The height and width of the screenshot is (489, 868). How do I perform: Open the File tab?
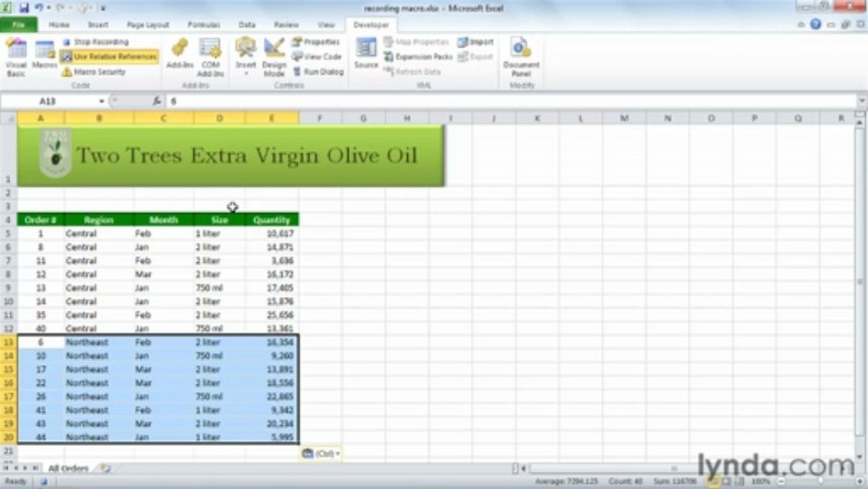coord(18,25)
